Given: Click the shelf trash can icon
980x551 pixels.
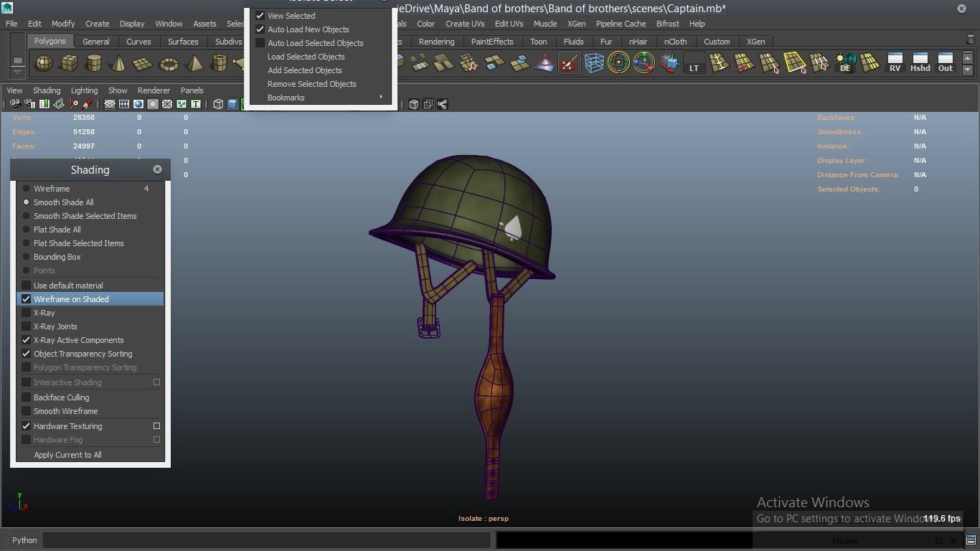Looking at the screenshot, I should click(x=971, y=41).
